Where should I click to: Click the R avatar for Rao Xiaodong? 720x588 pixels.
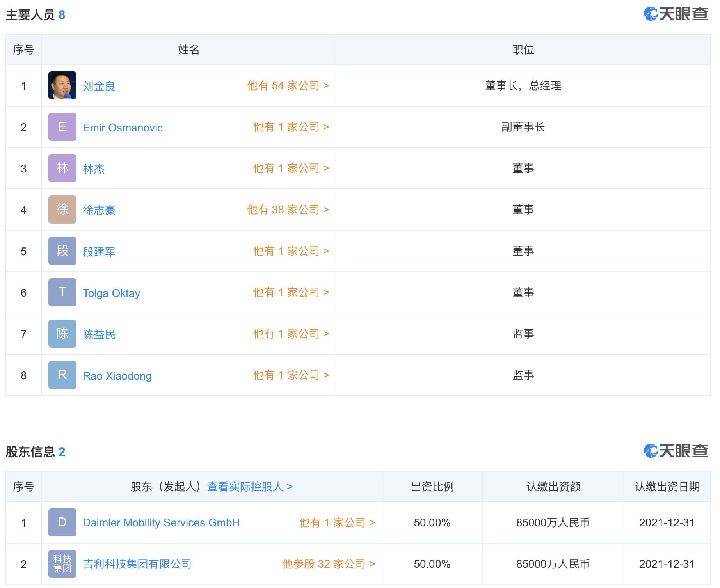click(62, 375)
